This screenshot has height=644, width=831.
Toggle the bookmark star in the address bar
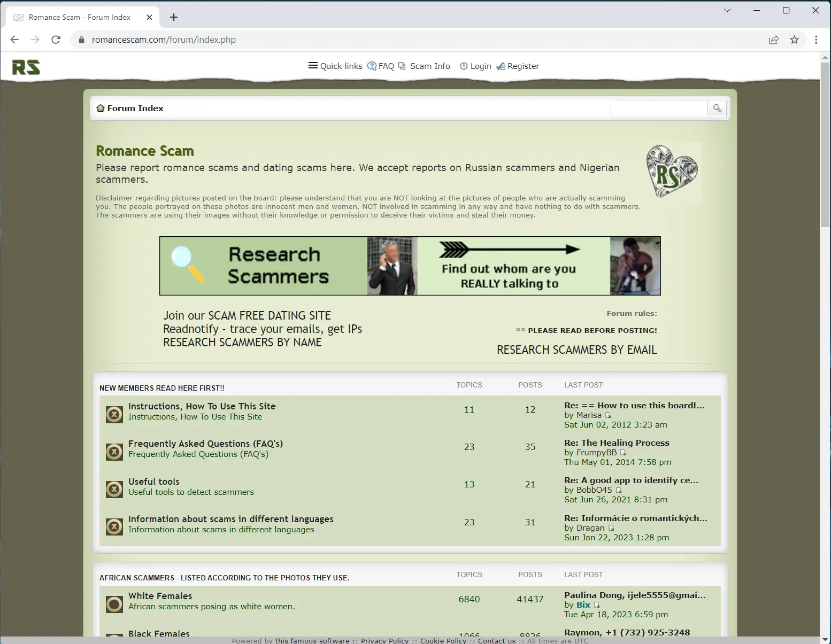[x=794, y=40]
